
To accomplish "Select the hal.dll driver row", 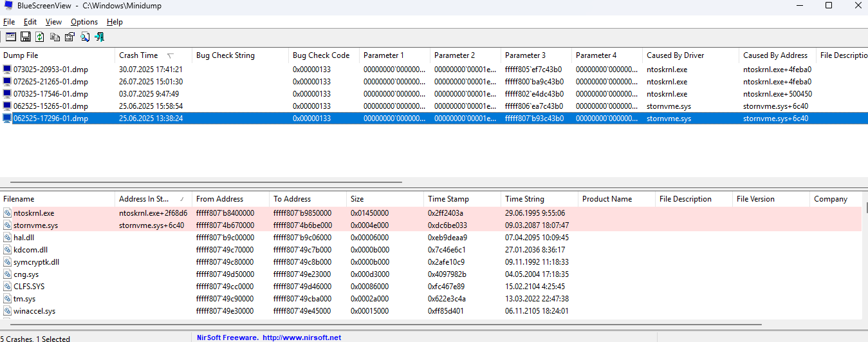I will point(431,238).
